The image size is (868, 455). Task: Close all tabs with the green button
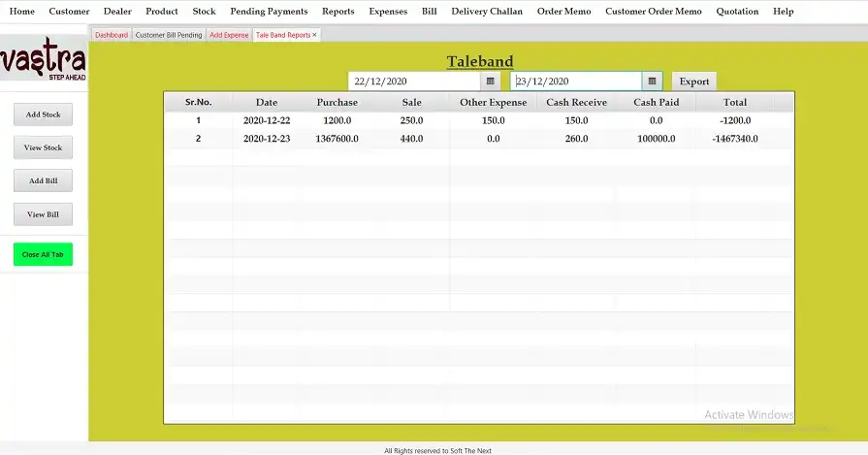tap(43, 254)
